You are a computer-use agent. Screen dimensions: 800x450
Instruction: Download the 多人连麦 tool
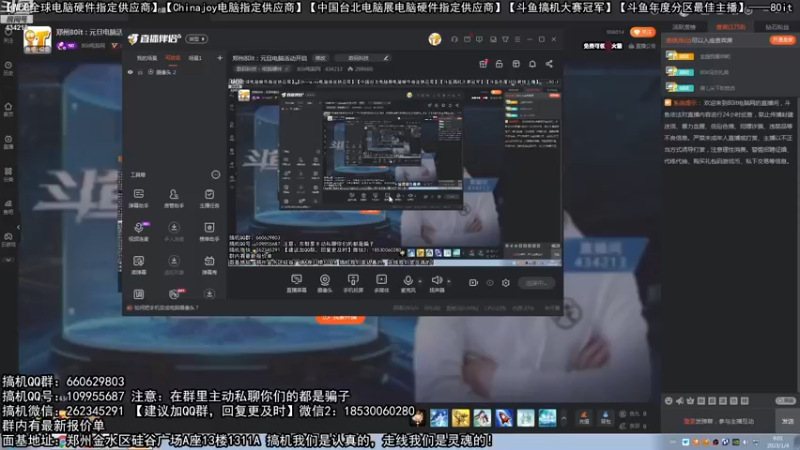(173, 231)
